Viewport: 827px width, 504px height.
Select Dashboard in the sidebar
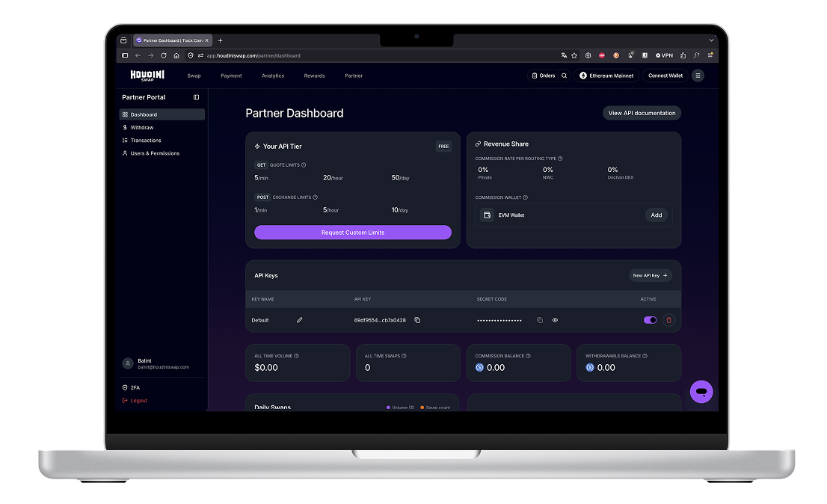(x=162, y=114)
